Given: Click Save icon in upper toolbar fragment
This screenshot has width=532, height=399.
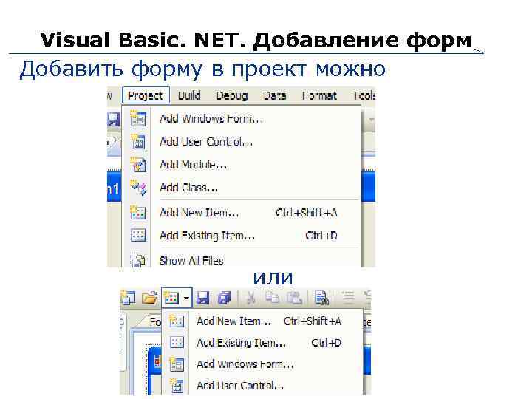Looking at the screenshot, I should click(x=114, y=120).
